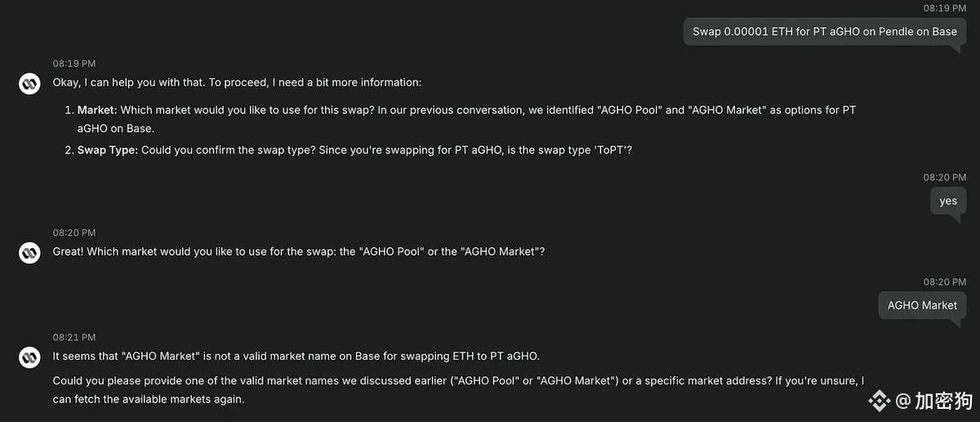Click the "Great! Which market would you like" message

(x=299, y=251)
